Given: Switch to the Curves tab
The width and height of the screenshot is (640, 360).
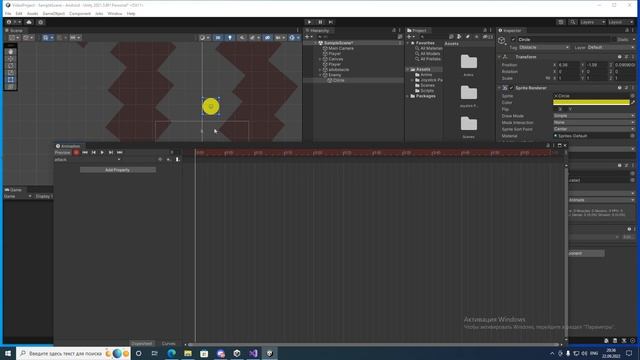Looking at the screenshot, I should pos(169,344).
